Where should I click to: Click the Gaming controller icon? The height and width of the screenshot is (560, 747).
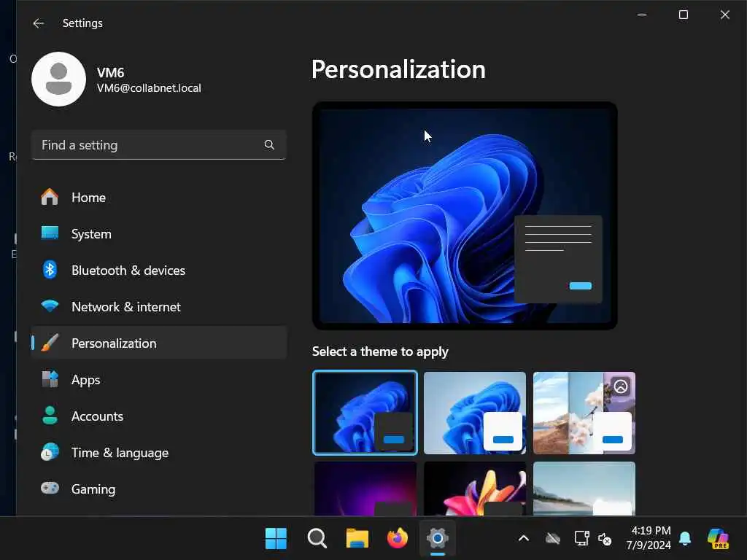coord(50,489)
